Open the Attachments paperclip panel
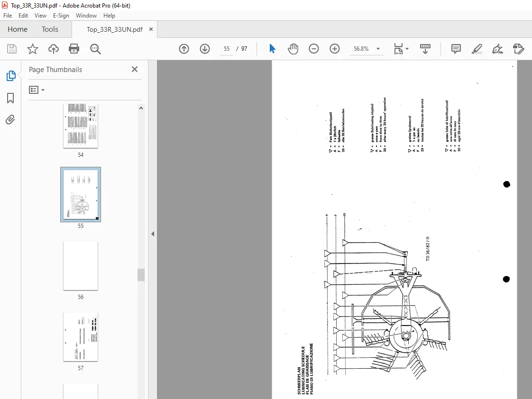The image size is (532, 399). (10, 120)
